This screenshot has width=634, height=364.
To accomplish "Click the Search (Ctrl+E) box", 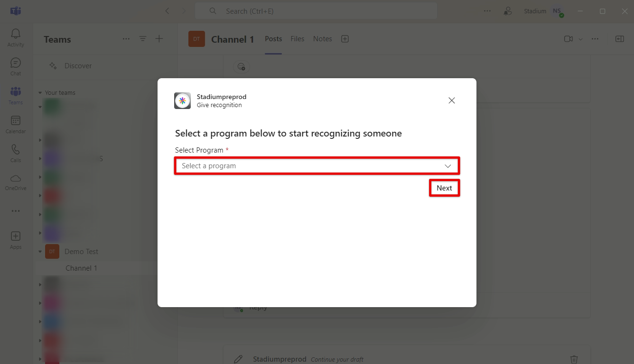I will [316, 11].
